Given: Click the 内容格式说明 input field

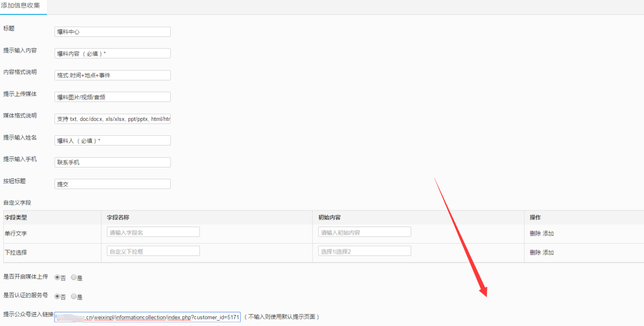Looking at the screenshot, I should [112, 75].
